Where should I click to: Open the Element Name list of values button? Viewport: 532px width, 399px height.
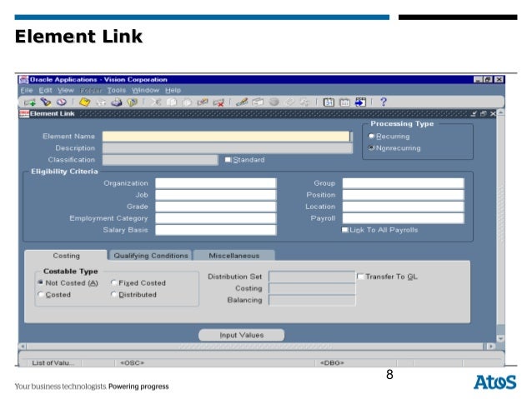[351, 137]
